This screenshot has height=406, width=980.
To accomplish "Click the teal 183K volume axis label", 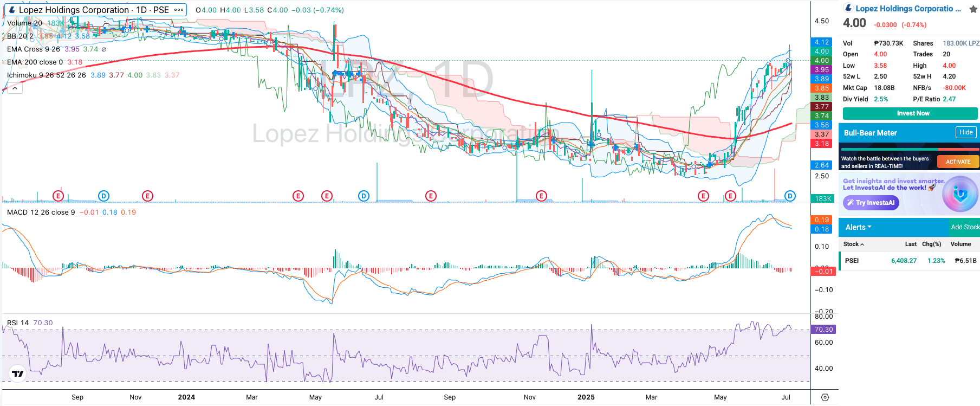I will pos(823,199).
